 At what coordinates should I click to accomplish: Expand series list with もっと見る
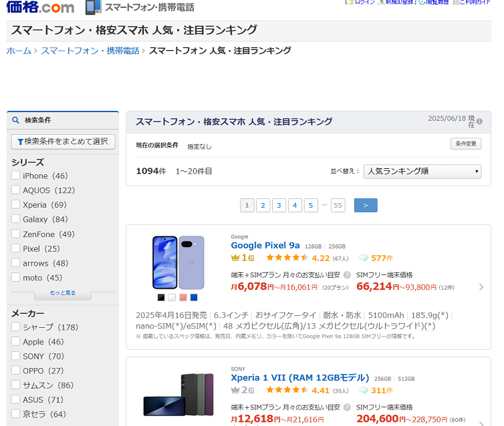pos(63,292)
